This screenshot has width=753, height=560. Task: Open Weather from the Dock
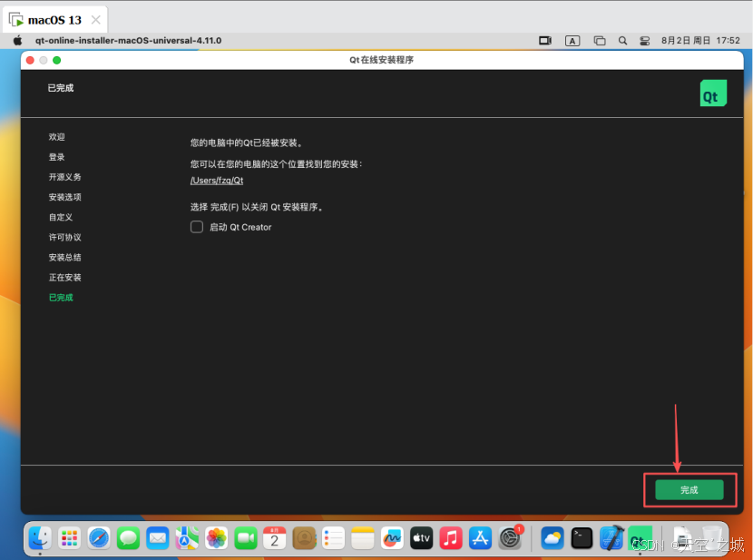[x=553, y=538]
